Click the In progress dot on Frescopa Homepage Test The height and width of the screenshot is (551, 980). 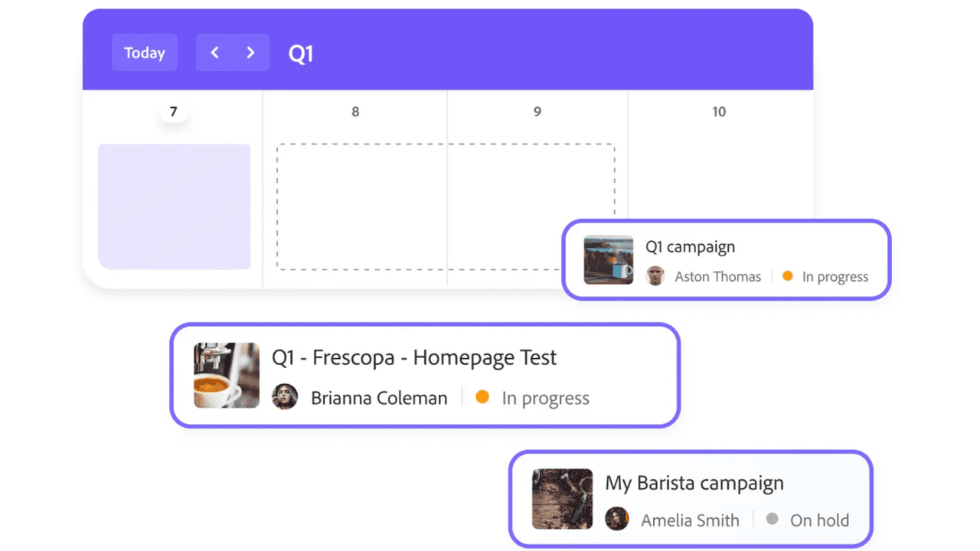[482, 397]
